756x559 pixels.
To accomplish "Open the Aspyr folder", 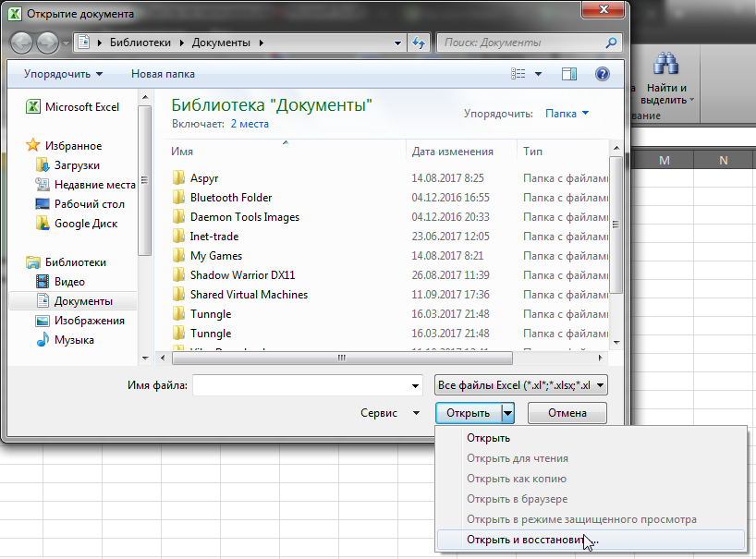I will click(x=203, y=178).
